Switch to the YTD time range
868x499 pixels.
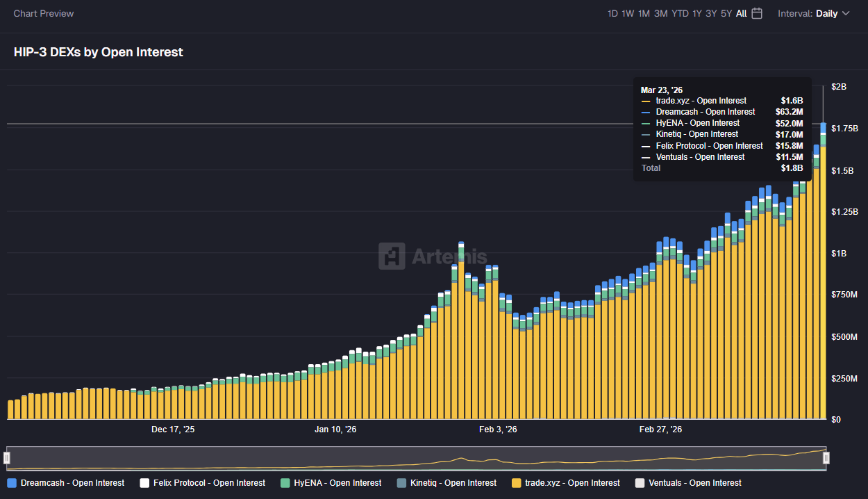(680, 13)
